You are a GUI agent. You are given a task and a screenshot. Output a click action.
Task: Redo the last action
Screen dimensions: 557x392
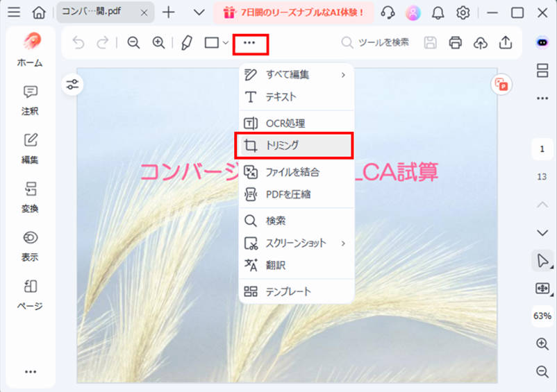(102, 43)
